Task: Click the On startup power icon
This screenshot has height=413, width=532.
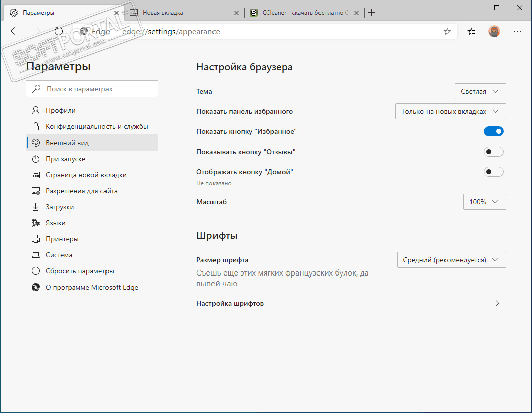Action: point(35,159)
